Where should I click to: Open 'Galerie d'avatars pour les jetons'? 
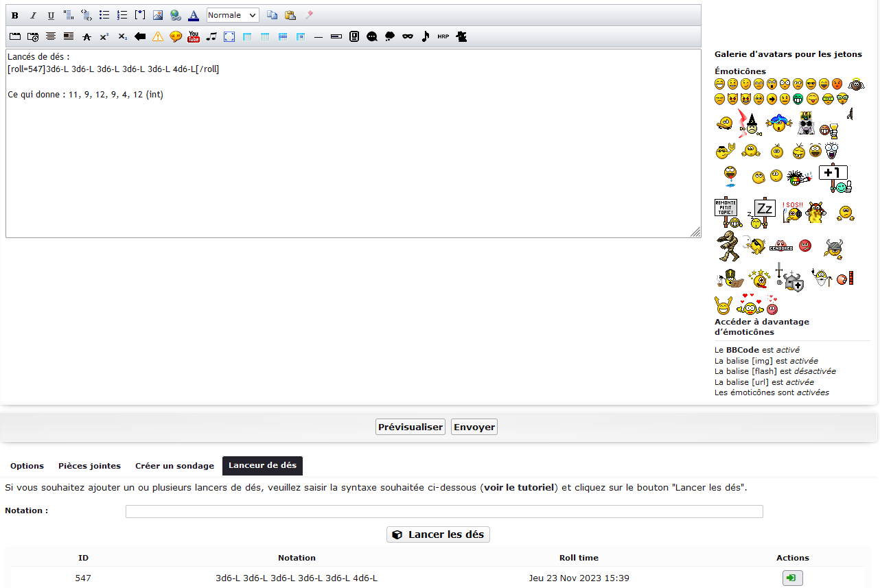tap(789, 54)
